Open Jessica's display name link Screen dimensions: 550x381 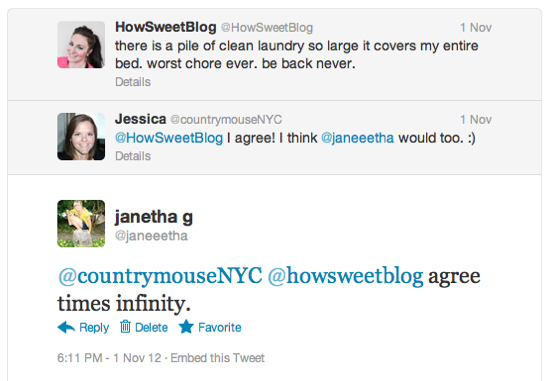coord(140,119)
